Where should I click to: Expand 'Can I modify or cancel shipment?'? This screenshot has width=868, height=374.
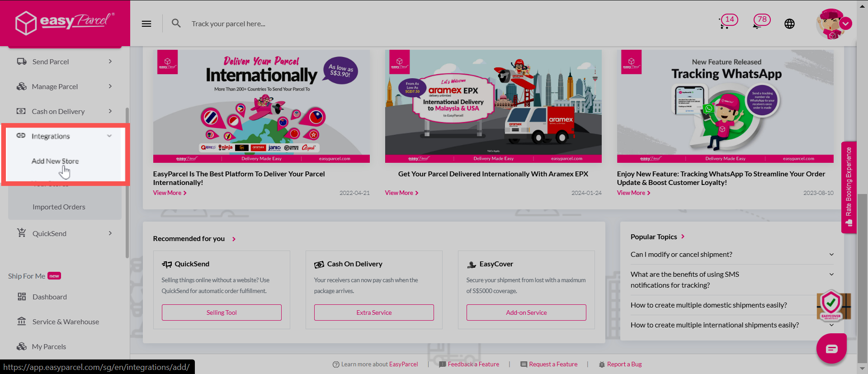click(831, 255)
